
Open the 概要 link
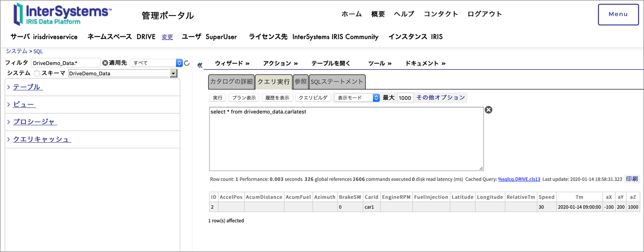tap(378, 14)
